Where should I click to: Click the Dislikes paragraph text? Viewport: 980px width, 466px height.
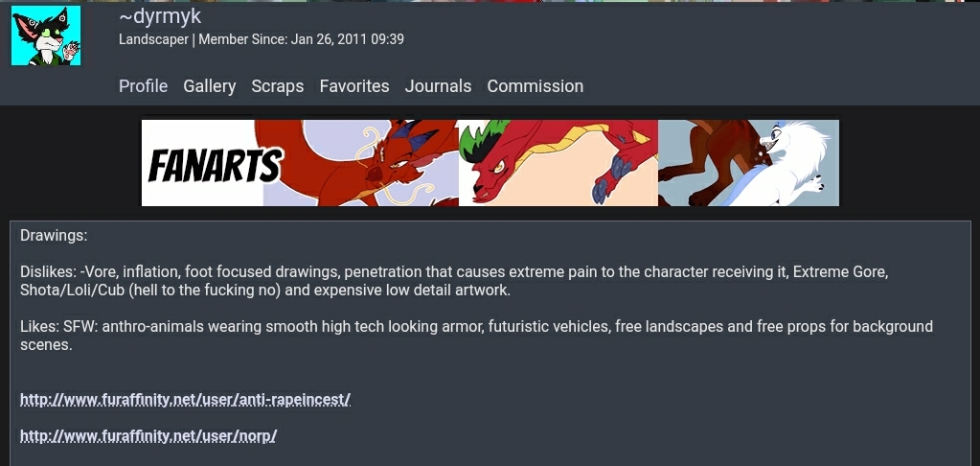click(x=454, y=282)
